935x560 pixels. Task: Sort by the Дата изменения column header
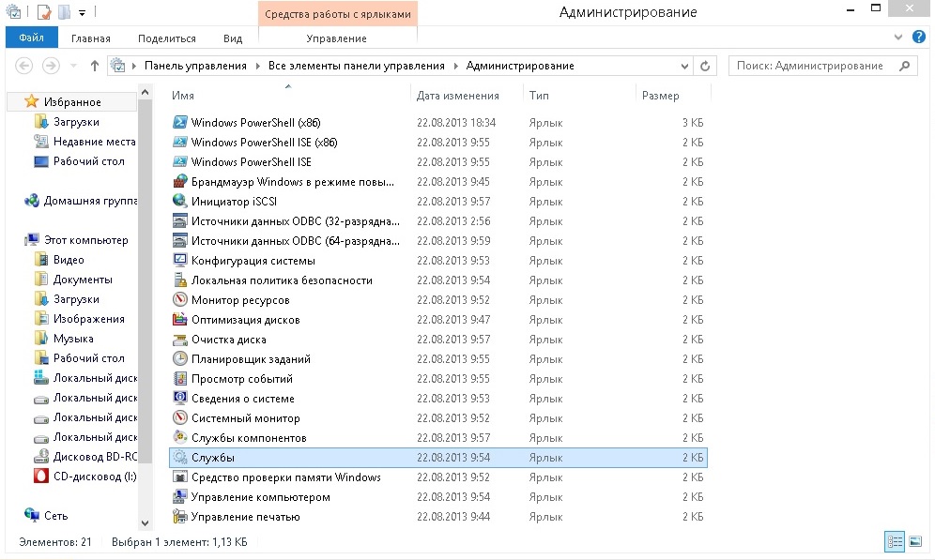click(x=457, y=96)
